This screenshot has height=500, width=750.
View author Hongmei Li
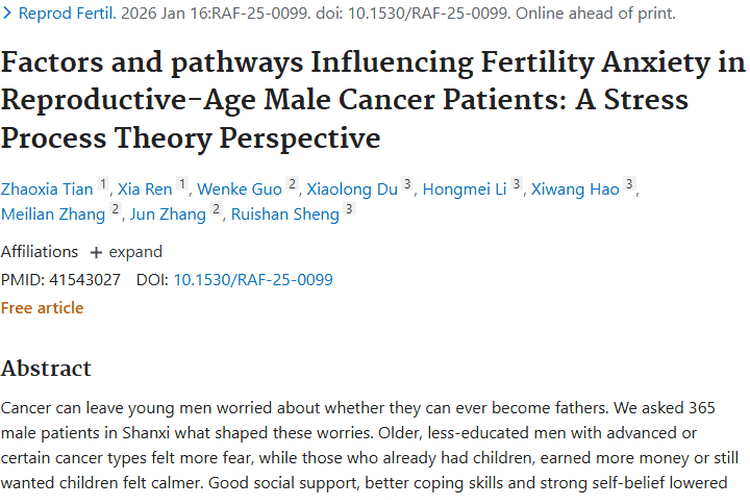tap(464, 189)
